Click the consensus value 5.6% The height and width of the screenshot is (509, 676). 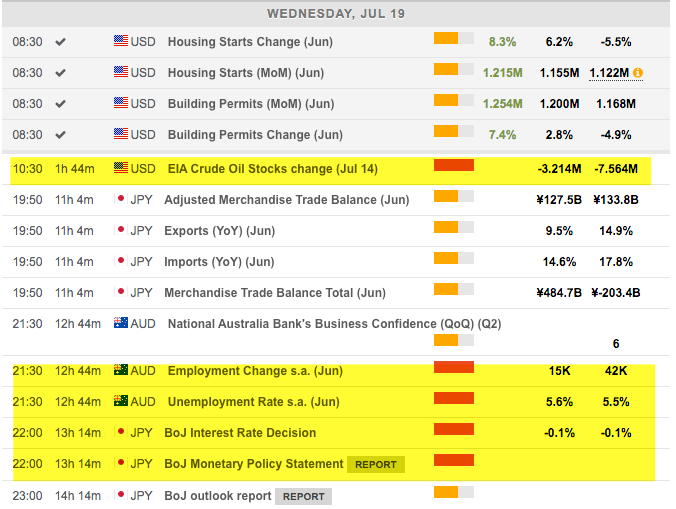559,402
